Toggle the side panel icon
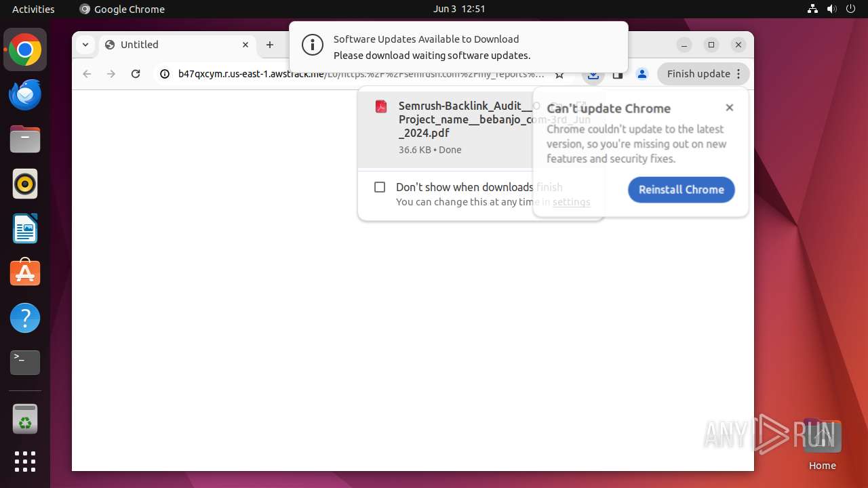The image size is (868, 488). 618,75
